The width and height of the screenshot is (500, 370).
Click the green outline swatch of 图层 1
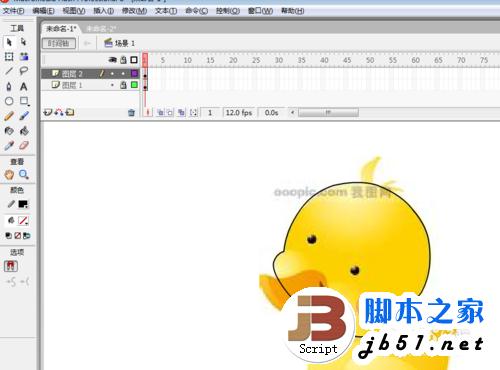(x=134, y=85)
